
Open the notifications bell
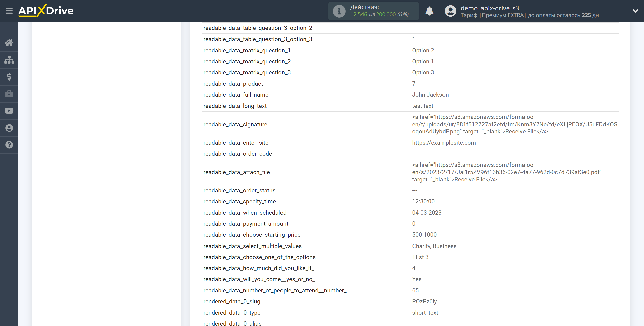pyautogui.click(x=429, y=11)
